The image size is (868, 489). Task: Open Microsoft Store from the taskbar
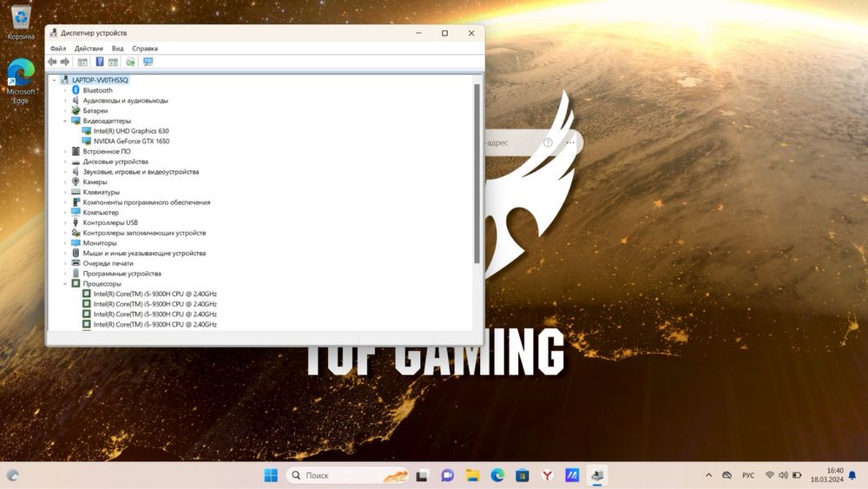click(x=522, y=475)
